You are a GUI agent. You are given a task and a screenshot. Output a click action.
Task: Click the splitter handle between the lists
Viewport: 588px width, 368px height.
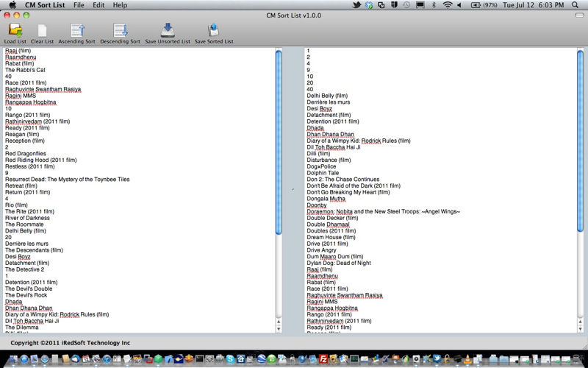click(x=293, y=190)
